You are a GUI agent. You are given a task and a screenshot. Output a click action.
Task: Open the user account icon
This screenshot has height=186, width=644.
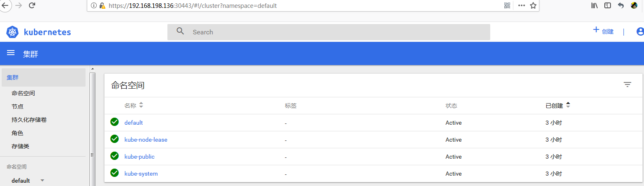[x=640, y=31]
